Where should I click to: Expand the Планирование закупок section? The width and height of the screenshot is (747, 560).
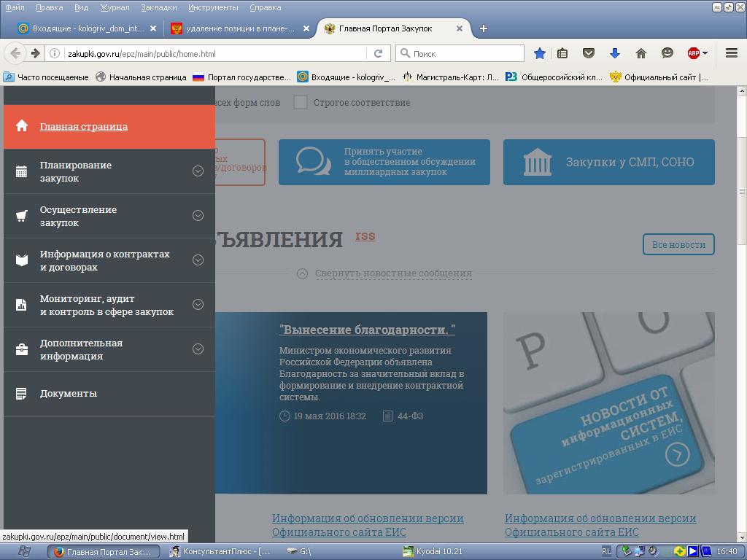click(198, 171)
